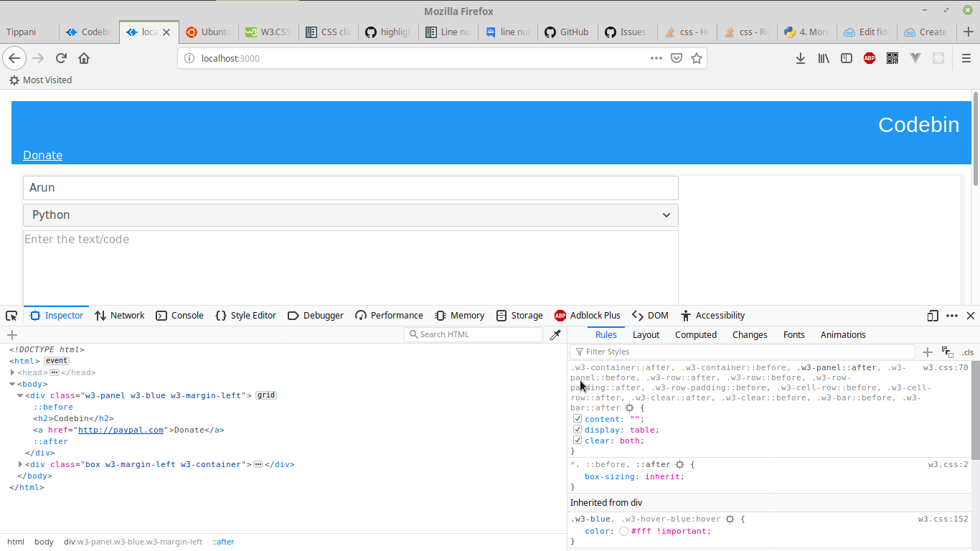
Task: Toggle the sidebar view icon
Action: (x=847, y=58)
